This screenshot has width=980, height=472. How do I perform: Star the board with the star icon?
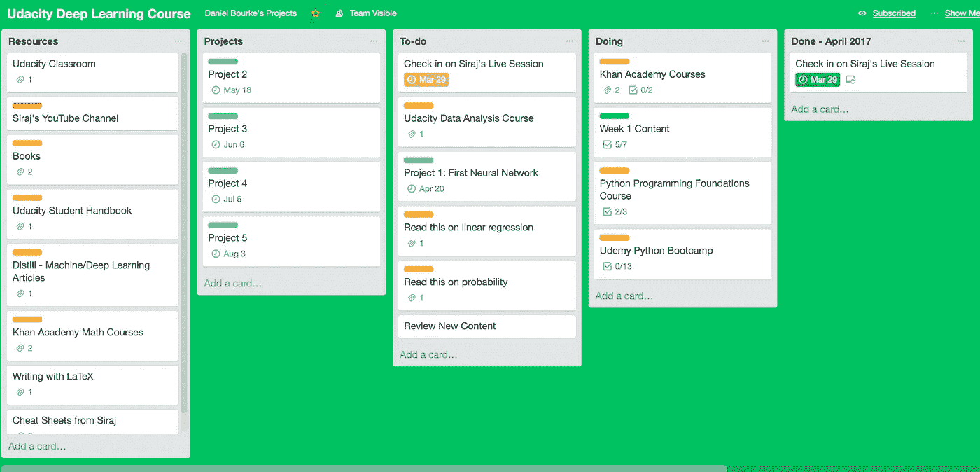click(316, 13)
